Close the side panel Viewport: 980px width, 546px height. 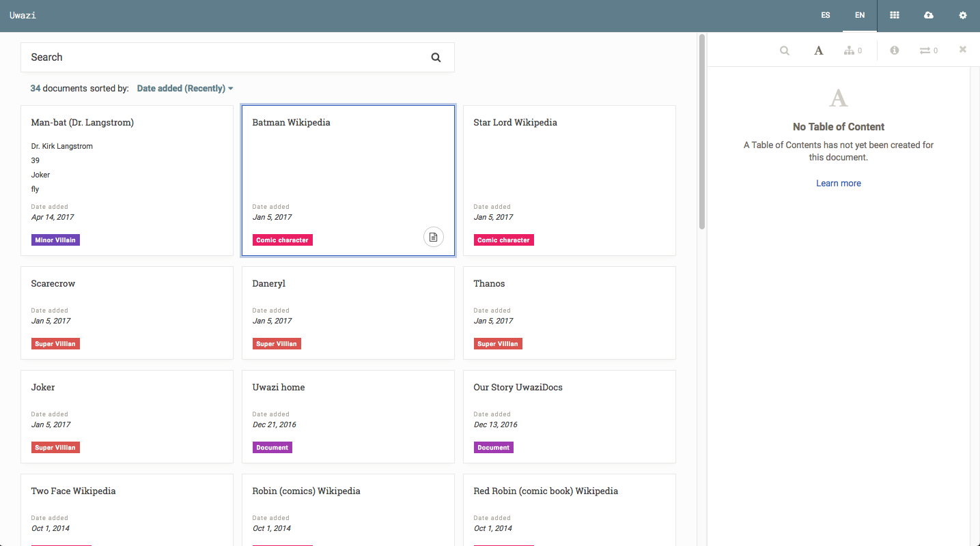(x=963, y=49)
